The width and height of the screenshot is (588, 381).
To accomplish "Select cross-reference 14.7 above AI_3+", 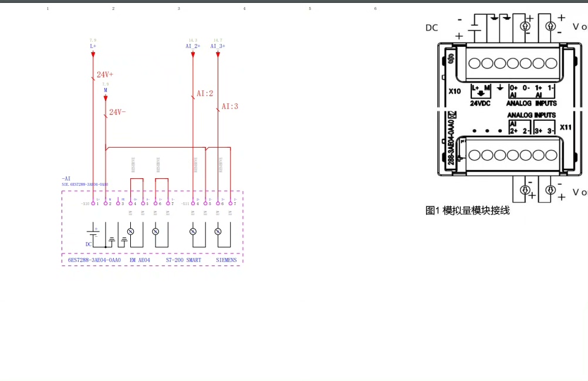I will coord(218,40).
